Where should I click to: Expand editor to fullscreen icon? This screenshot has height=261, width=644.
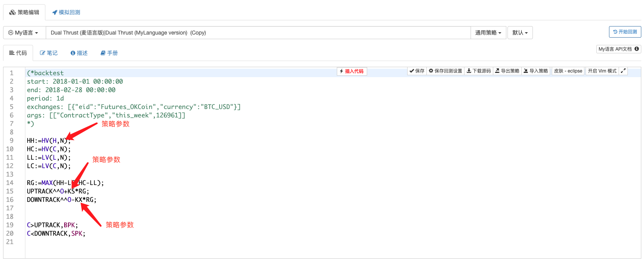pos(623,71)
